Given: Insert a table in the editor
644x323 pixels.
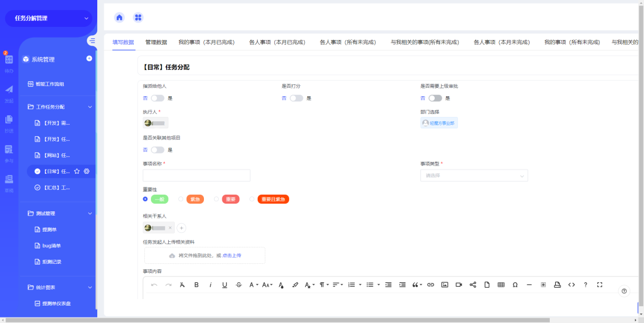Looking at the screenshot, I should pos(501,285).
